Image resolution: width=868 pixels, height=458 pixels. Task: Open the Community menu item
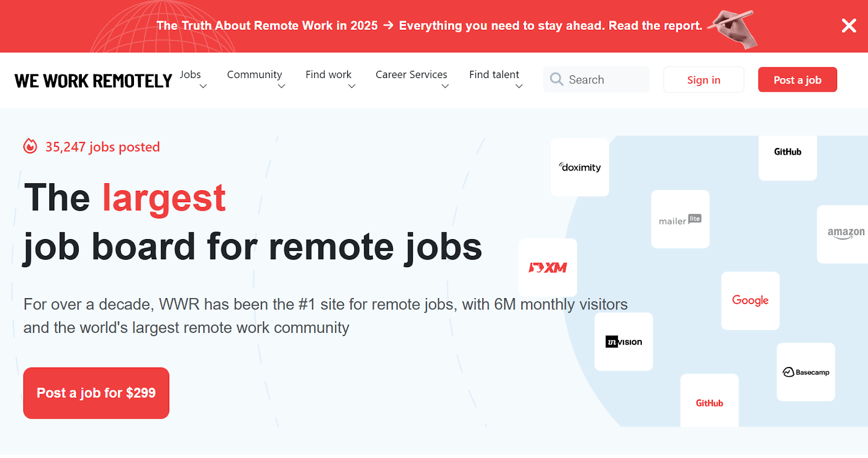pos(254,75)
